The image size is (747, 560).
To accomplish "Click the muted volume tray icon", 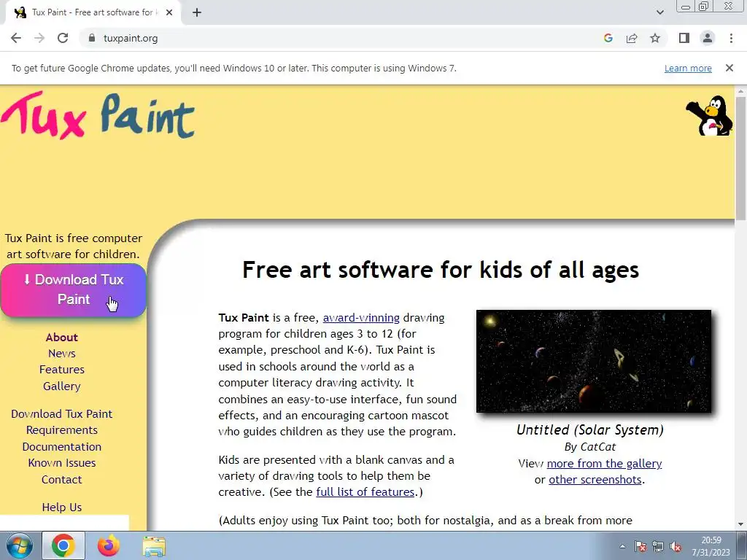I will point(675,546).
